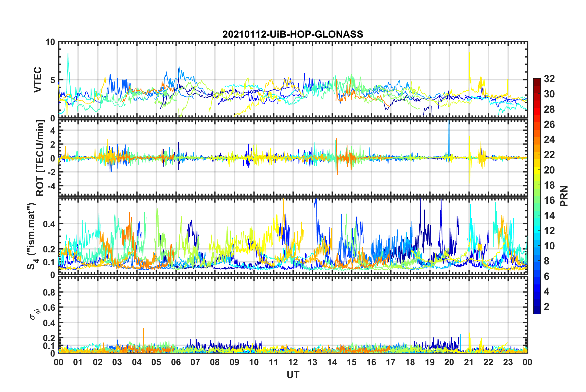This screenshot has width=586, height=392.
Task: Click the PRN colorbar scale
Action: click(537, 196)
